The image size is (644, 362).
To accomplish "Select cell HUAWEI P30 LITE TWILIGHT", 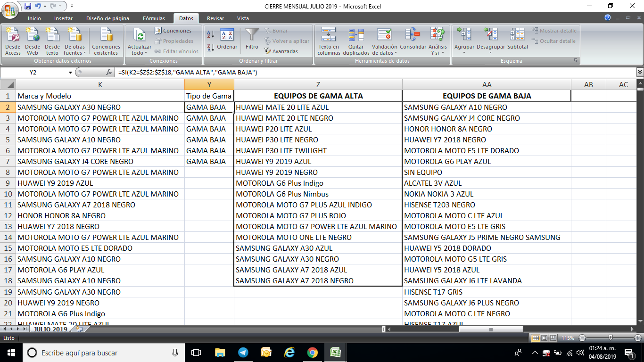I will [318, 150].
